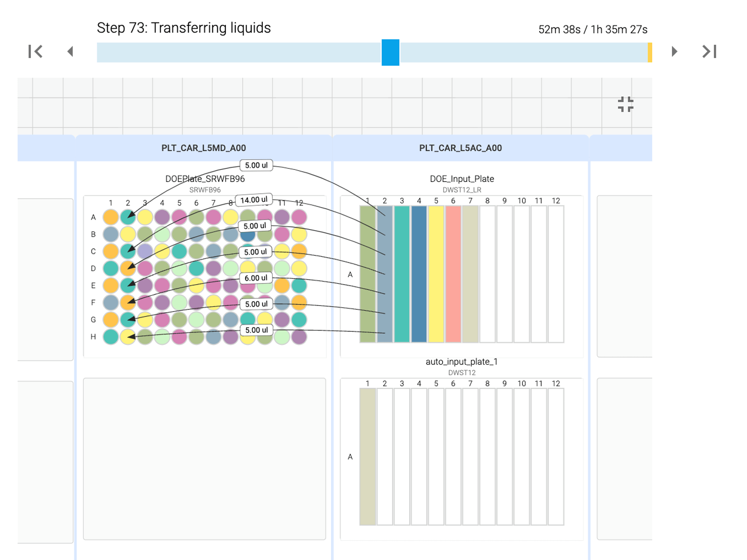Click the 6.00 ul transfer label
This screenshot has width=747, height=560.
[x=256, y=278]
